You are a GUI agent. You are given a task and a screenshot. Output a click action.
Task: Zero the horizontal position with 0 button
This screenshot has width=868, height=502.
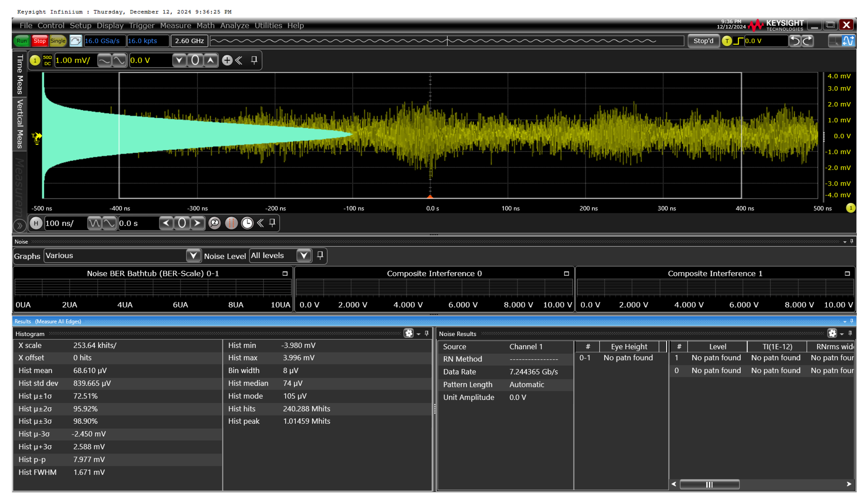[x=182, y=223]
